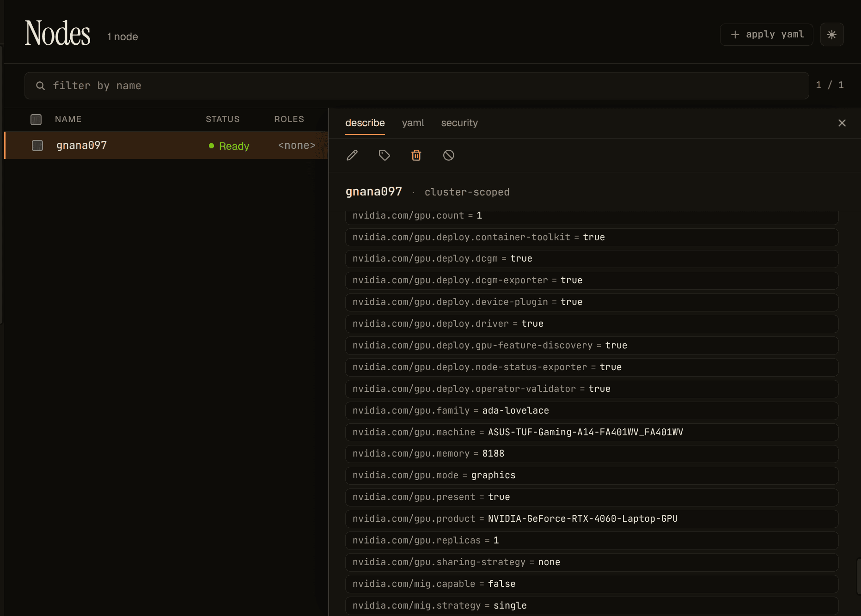Sort by the NAME column header
This screenshot has width=861, height=616.
coord(68,119)
